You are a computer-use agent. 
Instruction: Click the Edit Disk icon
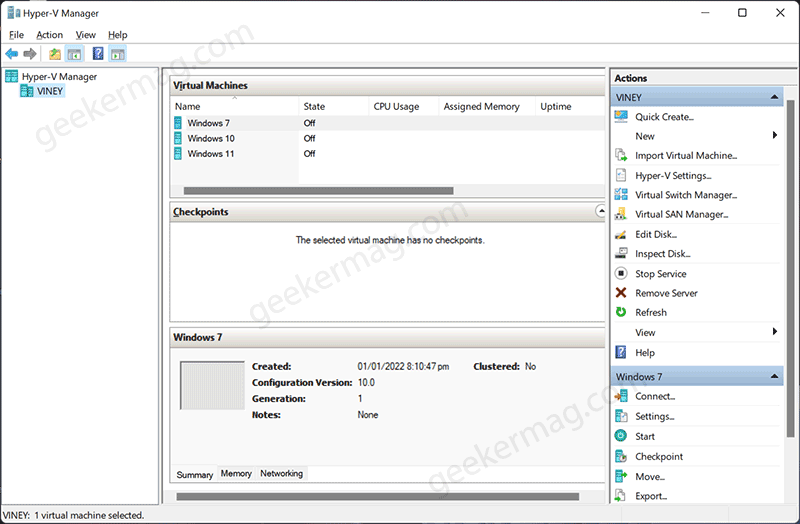coord(621,234)
